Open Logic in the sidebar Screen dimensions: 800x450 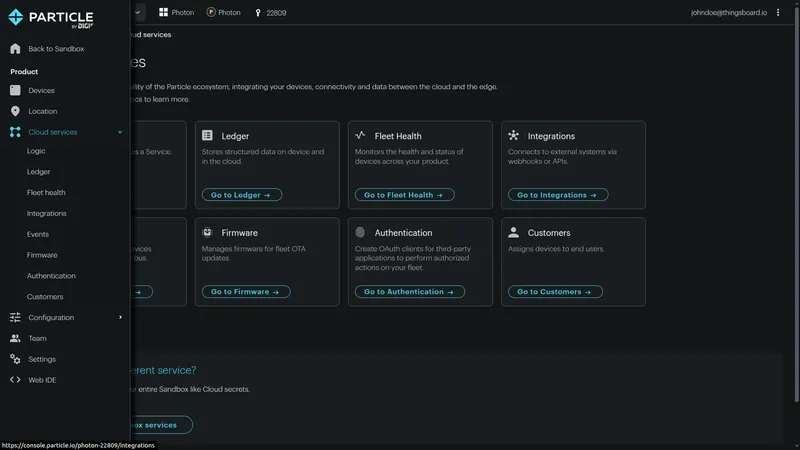coord(36,151)
